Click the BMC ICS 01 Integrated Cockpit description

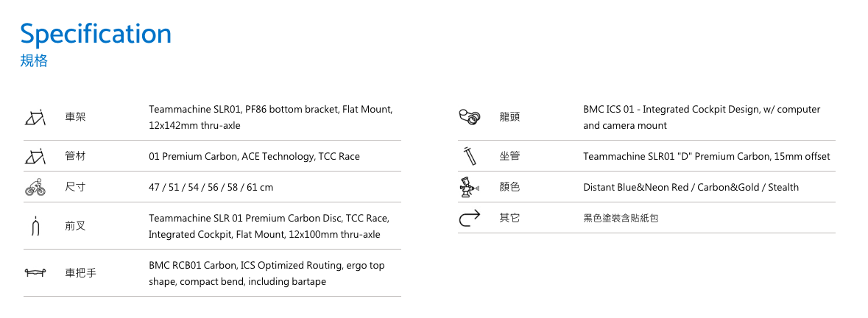702,117
